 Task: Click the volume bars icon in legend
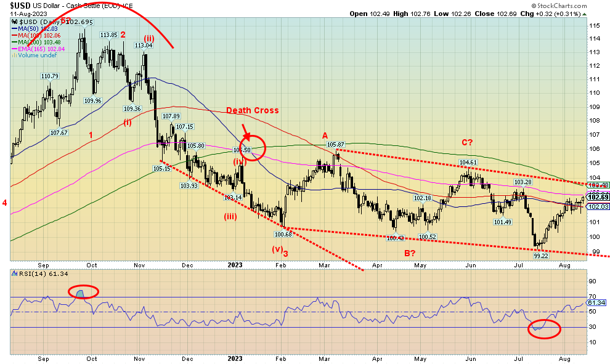[x=13, y=55]
